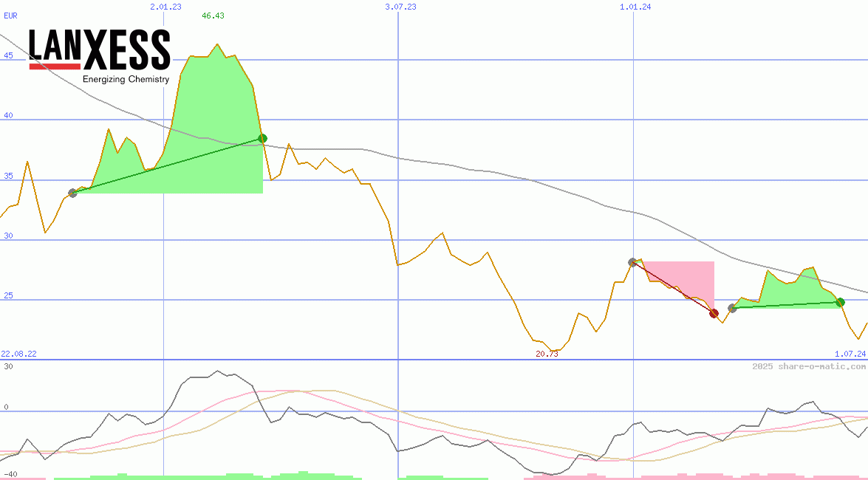Click the oscillator's 30 upper scale label
Screen dimensions: 868x480
click(8, 366)
